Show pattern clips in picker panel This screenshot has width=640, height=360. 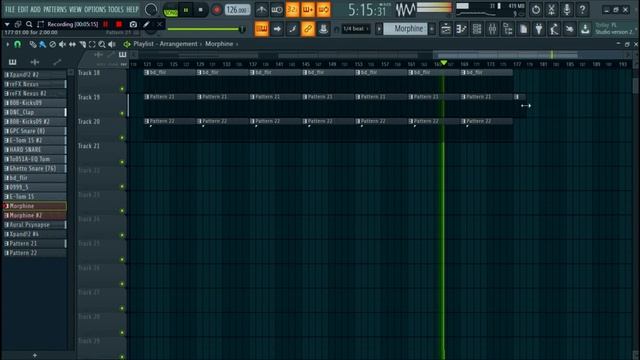point(13,62)
